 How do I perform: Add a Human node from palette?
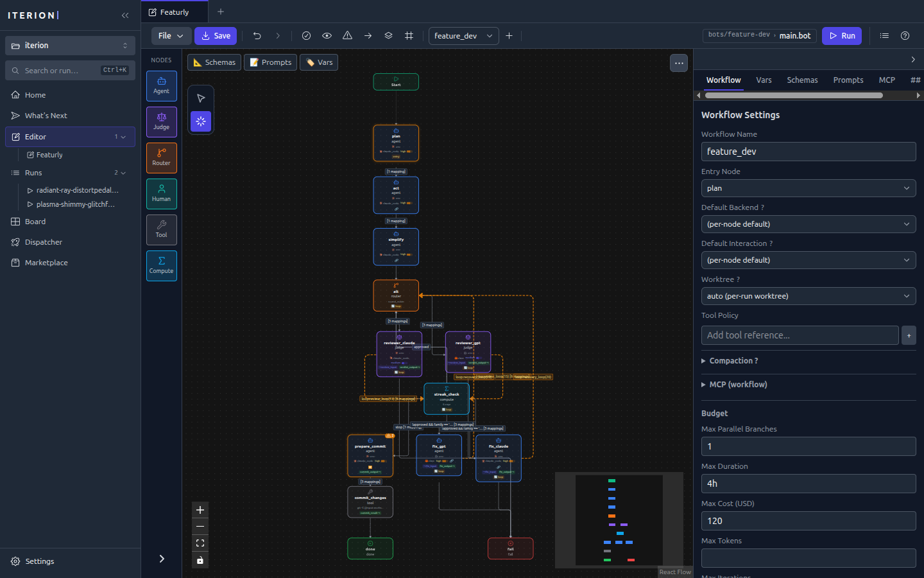161,193
